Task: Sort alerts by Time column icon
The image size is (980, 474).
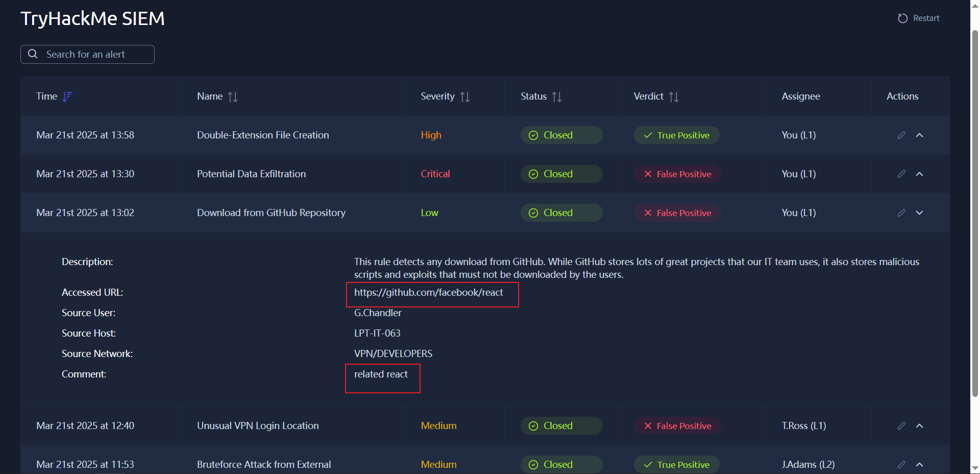Action: [x=67, y=97]
